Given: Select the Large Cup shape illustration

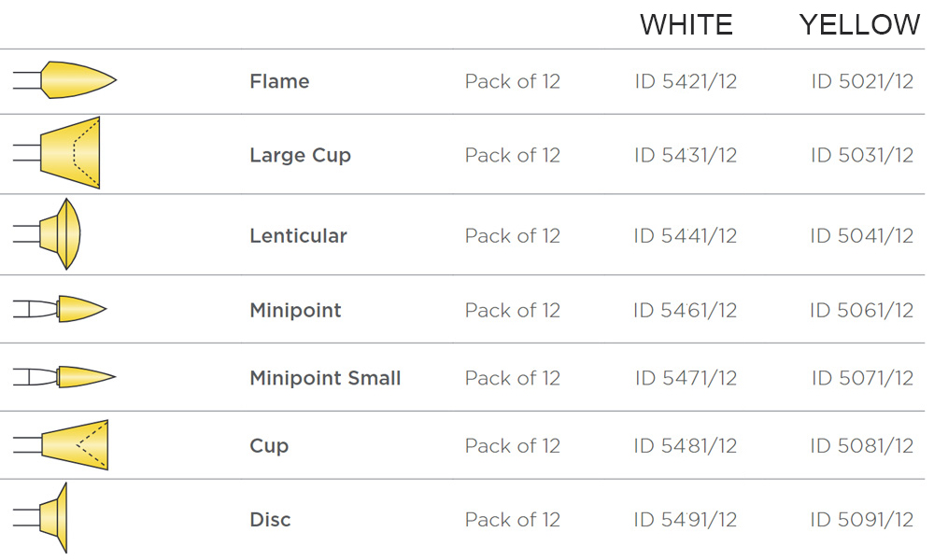Looking at the screenshot, I should [57, 153].
